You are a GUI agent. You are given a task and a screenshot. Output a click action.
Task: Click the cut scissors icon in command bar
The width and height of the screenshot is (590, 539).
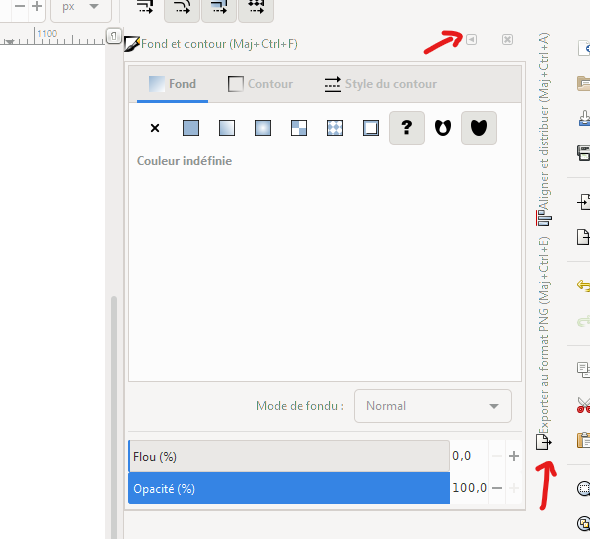pos(584,405)
